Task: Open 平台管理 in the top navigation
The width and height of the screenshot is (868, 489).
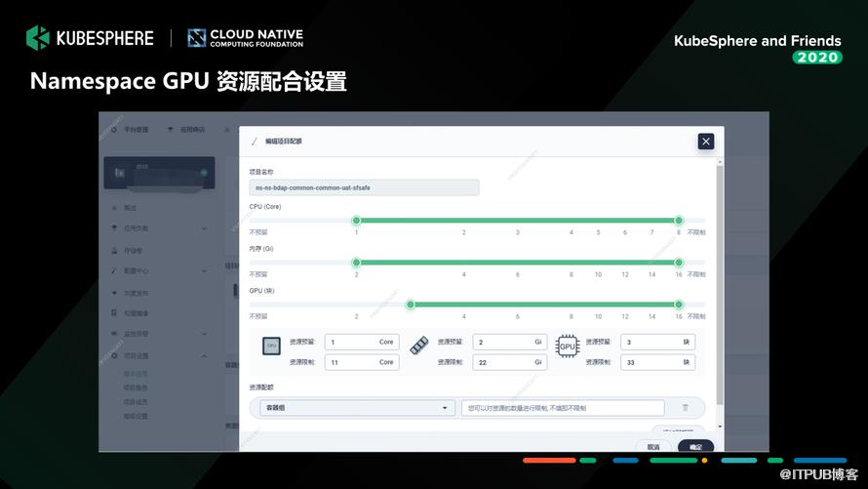Action: [x=136, y=130]
